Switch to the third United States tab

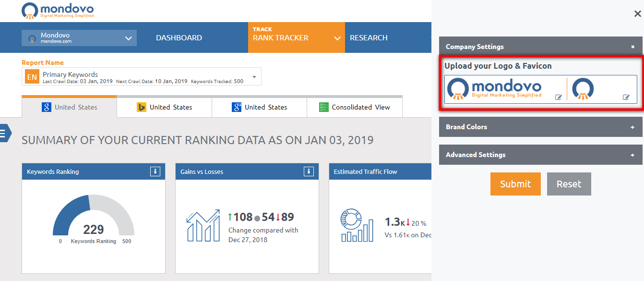click(x=259, y=107)
